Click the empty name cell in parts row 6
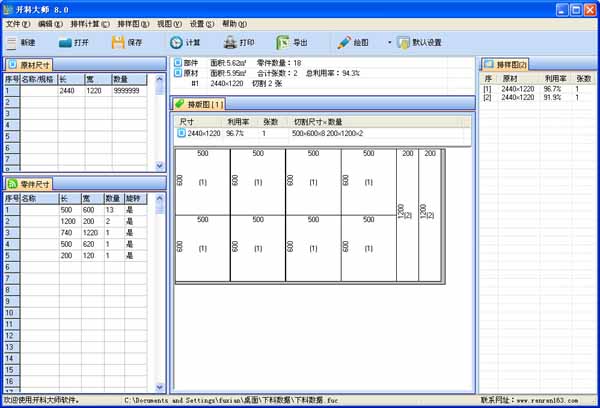The height and width of the screenshot is (408, 600). point(39,267)
